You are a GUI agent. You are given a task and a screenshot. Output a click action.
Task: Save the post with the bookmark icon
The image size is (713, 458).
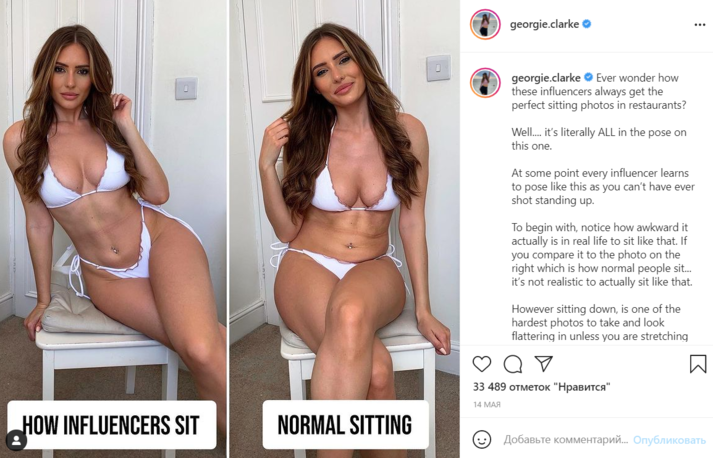point(698,363)
